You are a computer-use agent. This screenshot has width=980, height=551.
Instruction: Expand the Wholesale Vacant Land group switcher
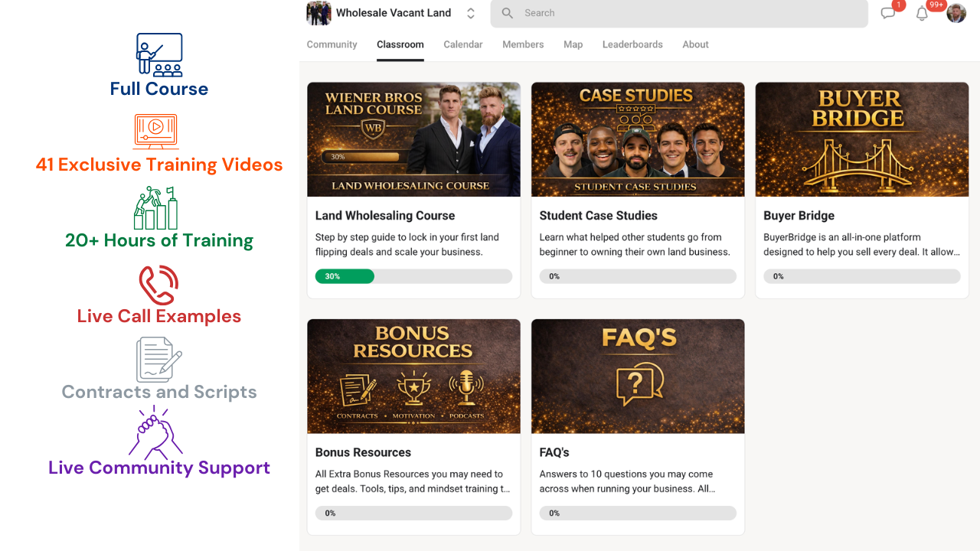(471, 13)
